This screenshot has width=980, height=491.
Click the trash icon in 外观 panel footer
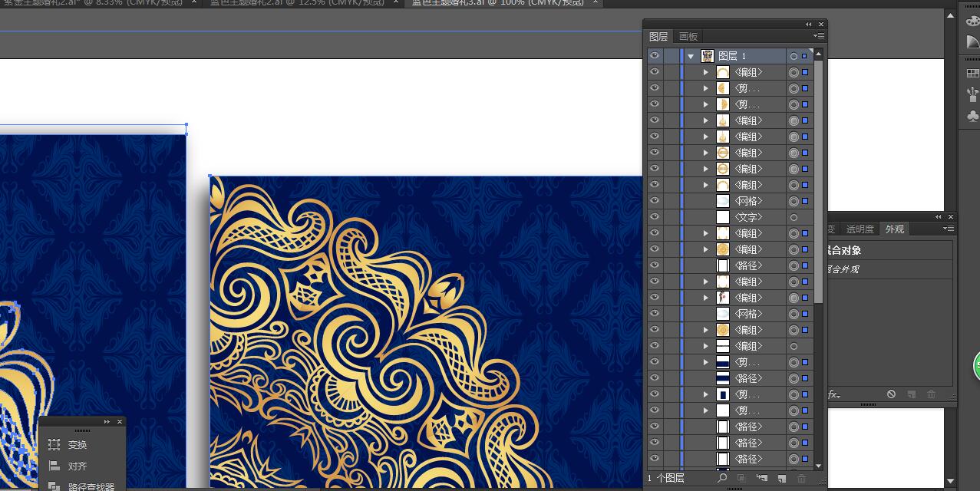tap(931, 394)
